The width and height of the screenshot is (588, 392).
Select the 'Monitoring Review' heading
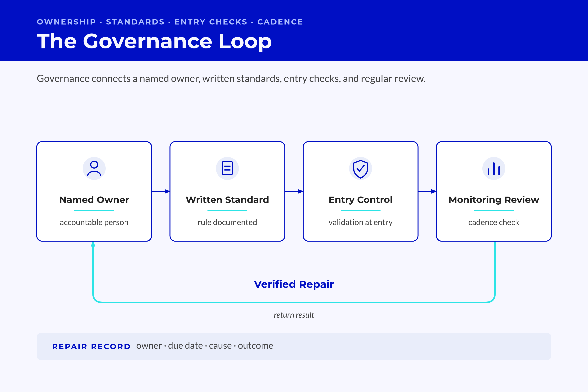click(494, 200)
